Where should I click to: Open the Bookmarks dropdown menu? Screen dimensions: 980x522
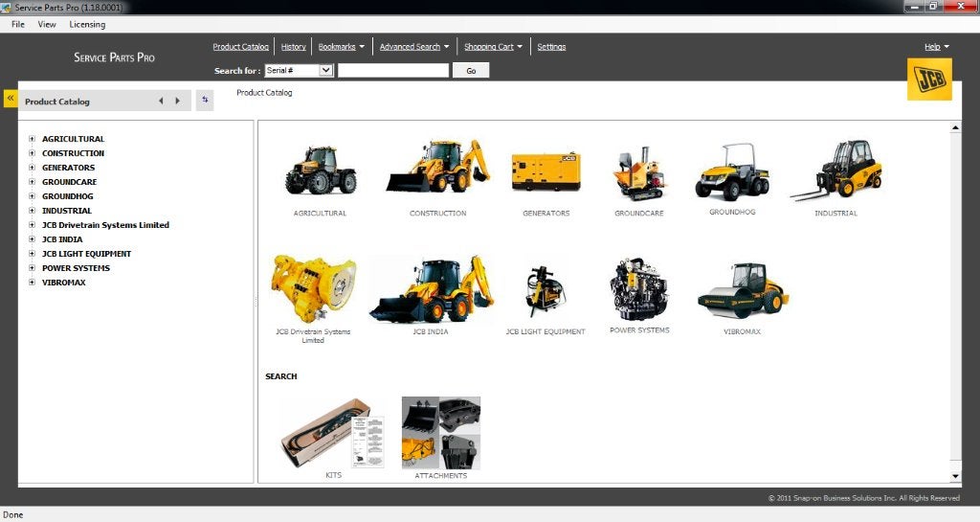point(342,47)
